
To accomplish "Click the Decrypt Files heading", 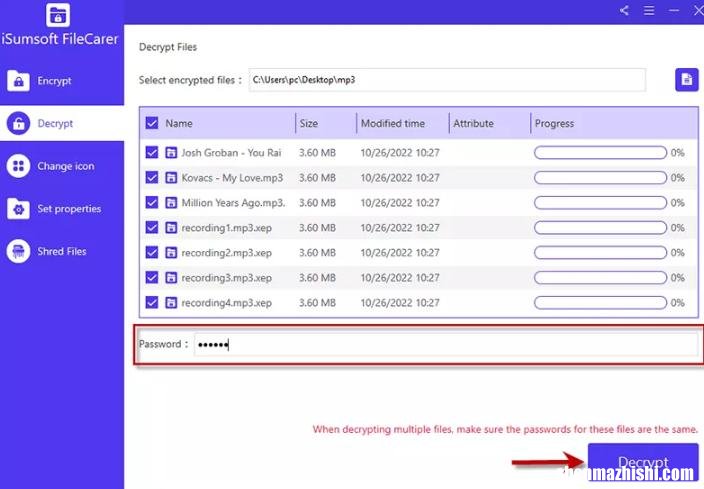I will click(x=168, y=47).
